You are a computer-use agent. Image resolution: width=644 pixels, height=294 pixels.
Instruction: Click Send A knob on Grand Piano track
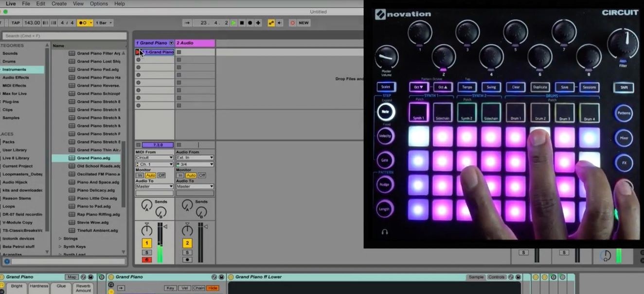point(146,206)
